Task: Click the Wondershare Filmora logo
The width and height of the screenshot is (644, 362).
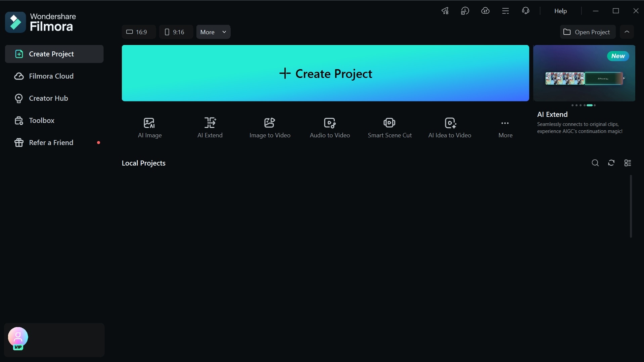Action: pos(41,22)
